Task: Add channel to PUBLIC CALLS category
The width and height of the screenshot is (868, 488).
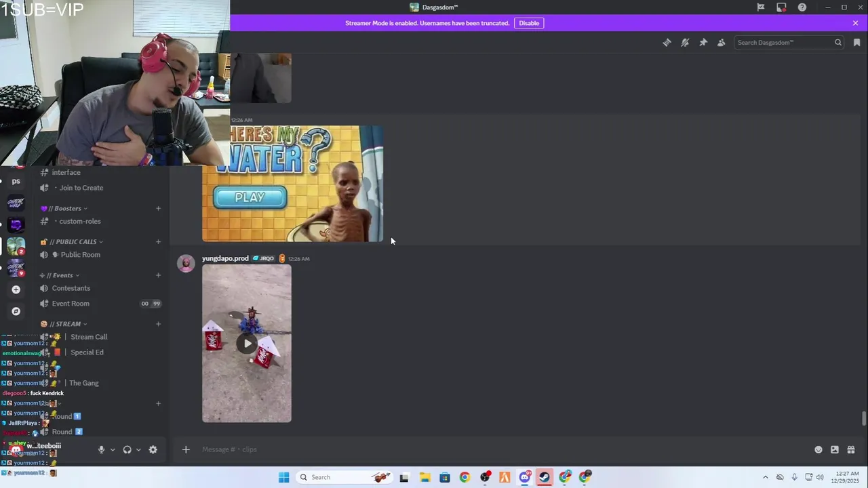Action: (x=158, y=241)
